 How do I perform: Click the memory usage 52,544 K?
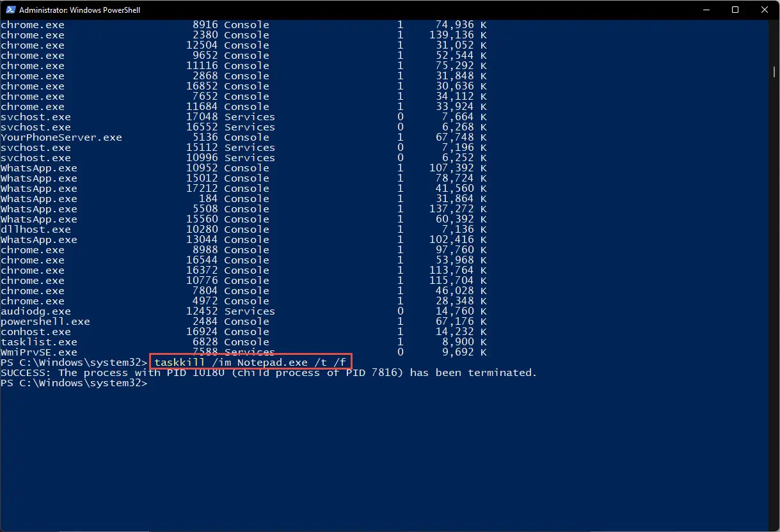point(461,56)
